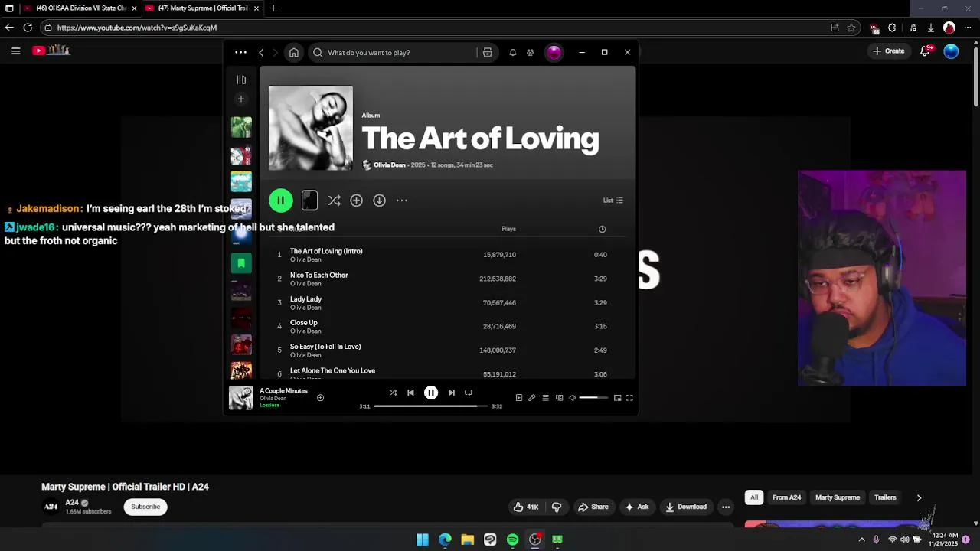
Task: Open Friend Activity icon in Spotify
Action: tap(530, 53)
